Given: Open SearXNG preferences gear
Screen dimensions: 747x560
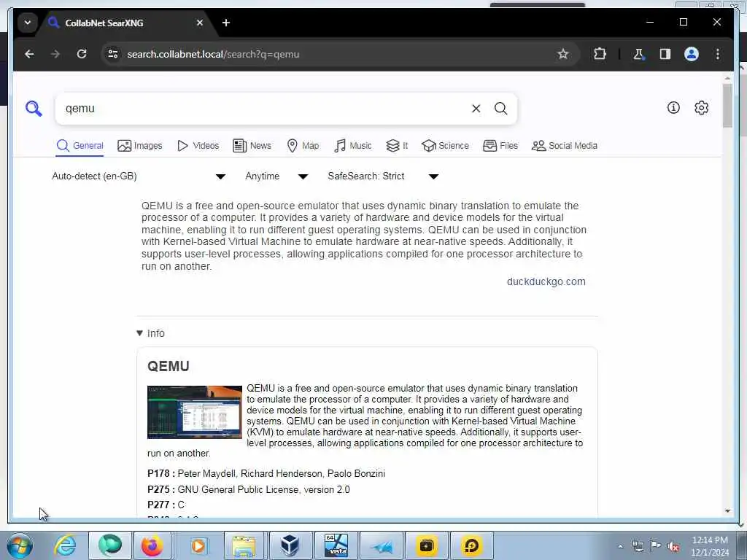Looking at the screenshot, I should tap(701, 108).
